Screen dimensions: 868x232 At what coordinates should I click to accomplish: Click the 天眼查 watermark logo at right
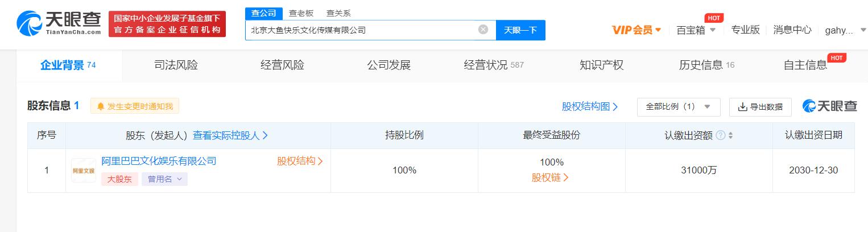point(829,106)
